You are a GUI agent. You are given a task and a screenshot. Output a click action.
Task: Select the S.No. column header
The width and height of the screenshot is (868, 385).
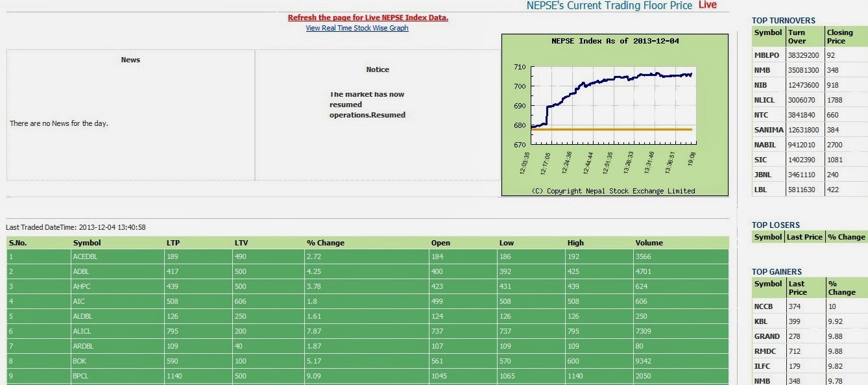click(18, 243)
